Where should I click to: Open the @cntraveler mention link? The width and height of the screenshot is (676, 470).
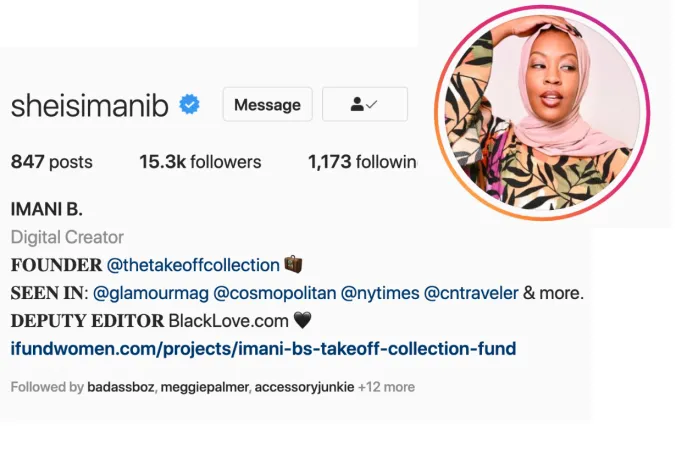pyautogui.click(x=471, y=293)
